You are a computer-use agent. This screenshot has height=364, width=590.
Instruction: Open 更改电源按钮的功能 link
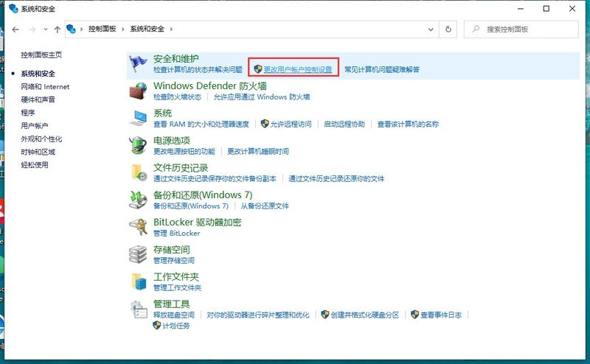[184, 151]
